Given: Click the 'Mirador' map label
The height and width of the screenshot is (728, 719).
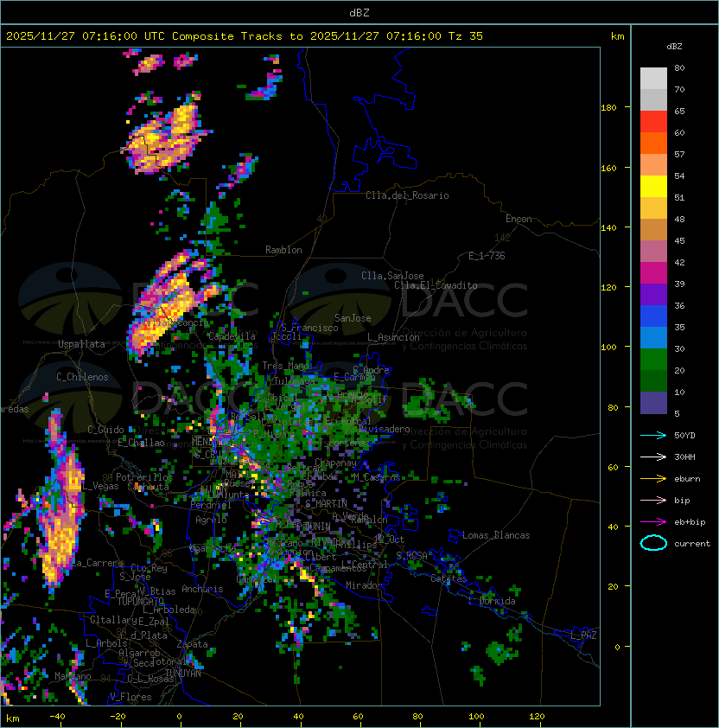Looking at the screenshot, I should click(365, 585).
